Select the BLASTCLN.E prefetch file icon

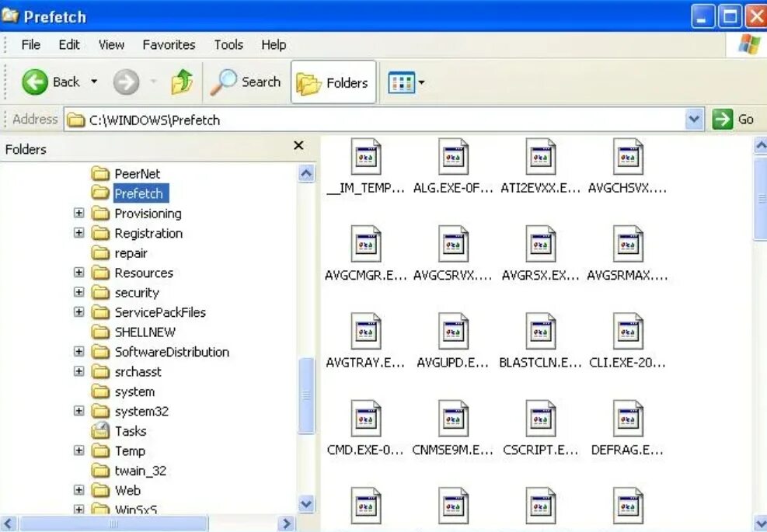coord(541,332)
